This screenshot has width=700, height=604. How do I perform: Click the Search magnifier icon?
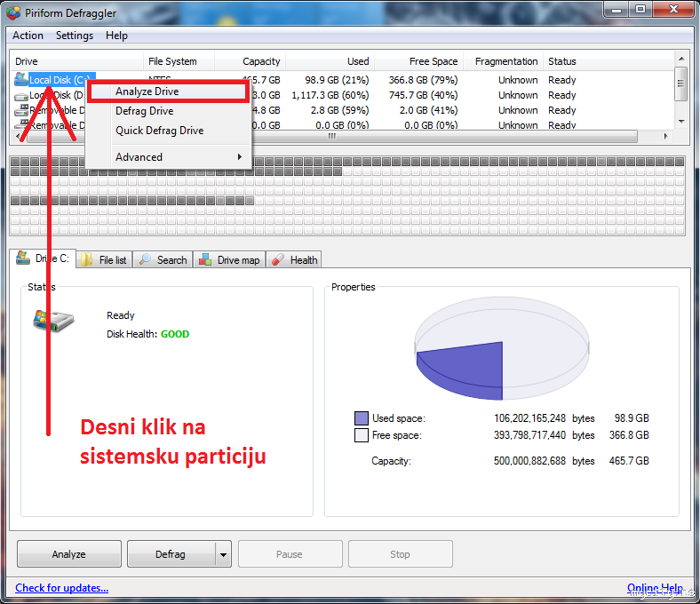[145, 259]
